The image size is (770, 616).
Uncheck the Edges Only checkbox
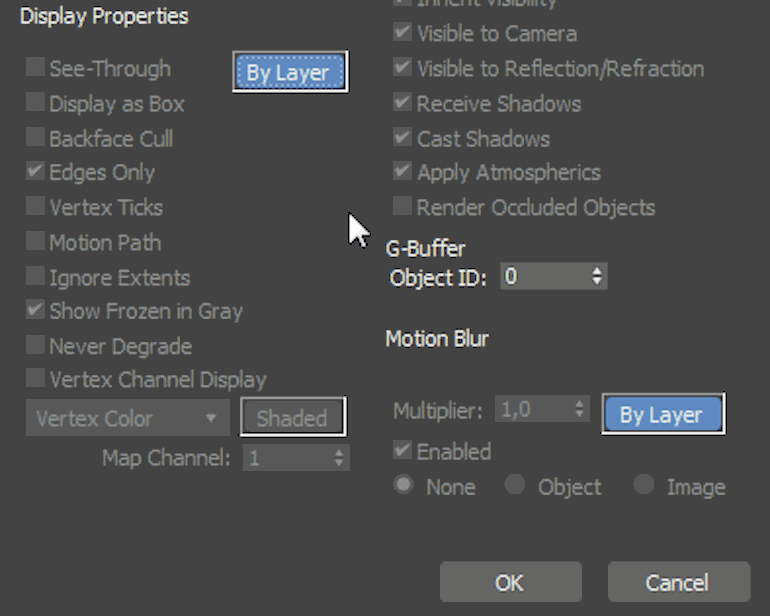[x=36, y=172]
